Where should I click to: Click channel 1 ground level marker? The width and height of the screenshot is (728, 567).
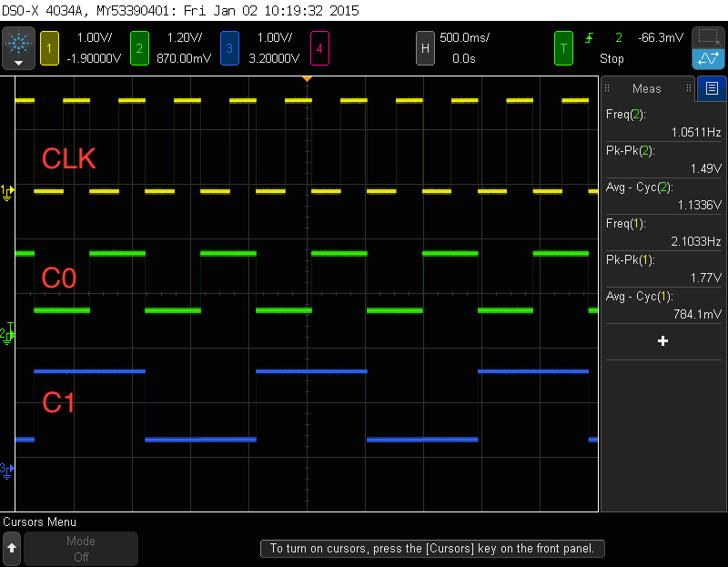[x=7, y=191]
